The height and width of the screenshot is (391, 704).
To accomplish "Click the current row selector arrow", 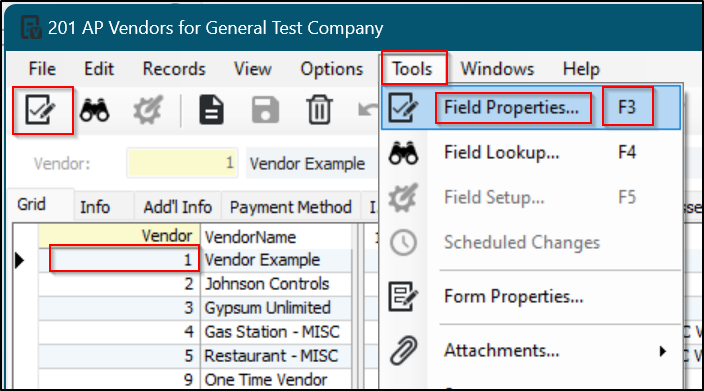I will [x=19, y=260].
